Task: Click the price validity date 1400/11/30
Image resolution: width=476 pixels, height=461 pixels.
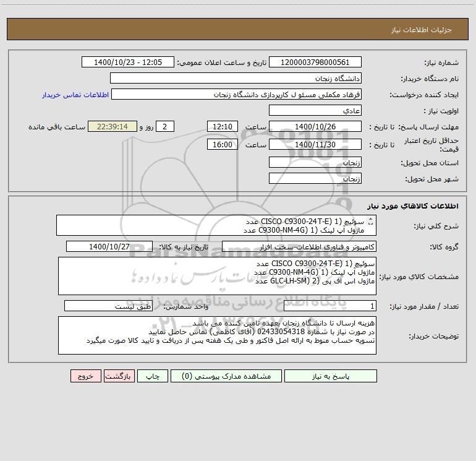Action: 315,144
